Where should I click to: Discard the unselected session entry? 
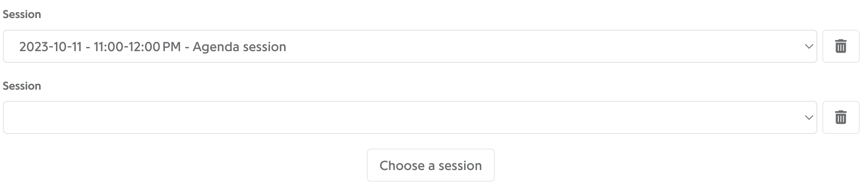point(841,117)
